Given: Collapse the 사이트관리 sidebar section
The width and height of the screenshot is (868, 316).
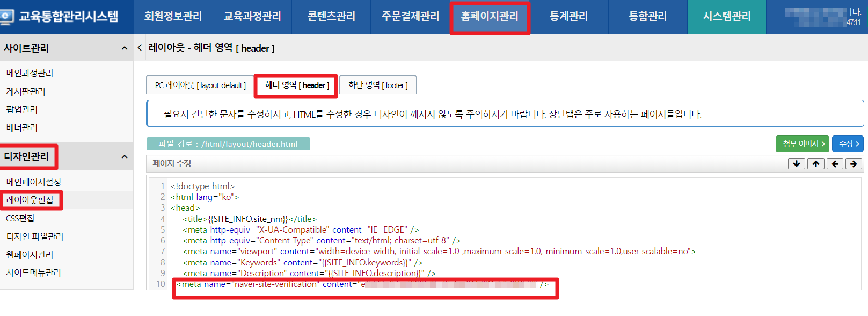Looking at the screenshot, I should pos(125,48).
